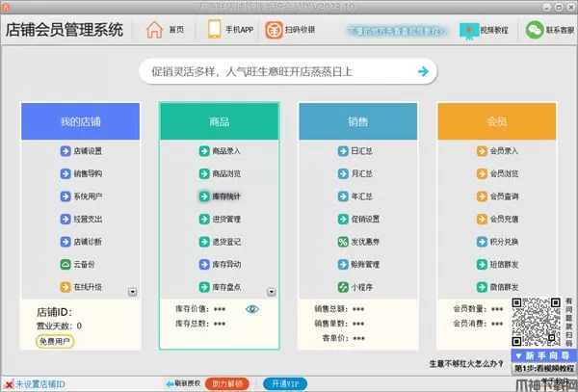Screen dimensions: 578x392
Task: Expand the 商品 list dropdown arrow
Action: click(x=272, y=291)
